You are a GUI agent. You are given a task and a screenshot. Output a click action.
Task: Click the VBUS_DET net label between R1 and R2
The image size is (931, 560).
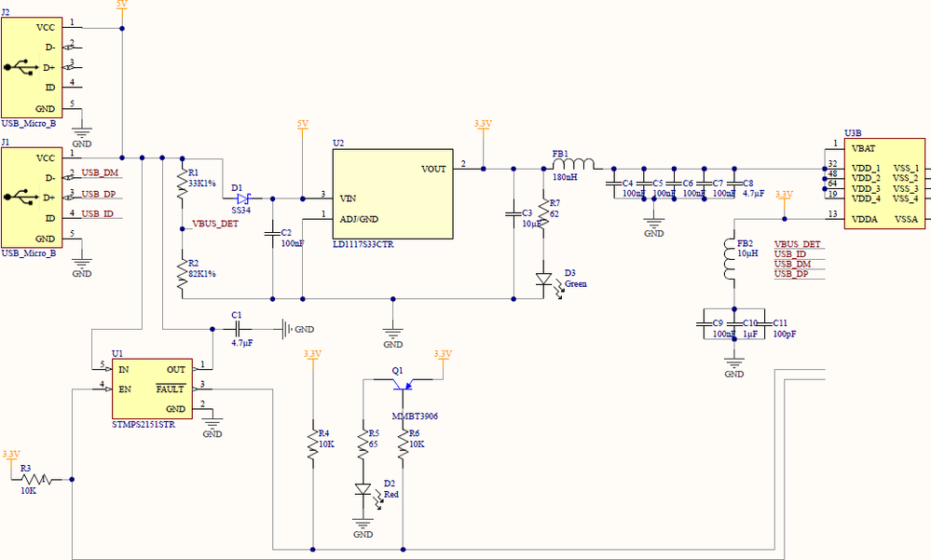pyautogui.click(x=215, y=225)
